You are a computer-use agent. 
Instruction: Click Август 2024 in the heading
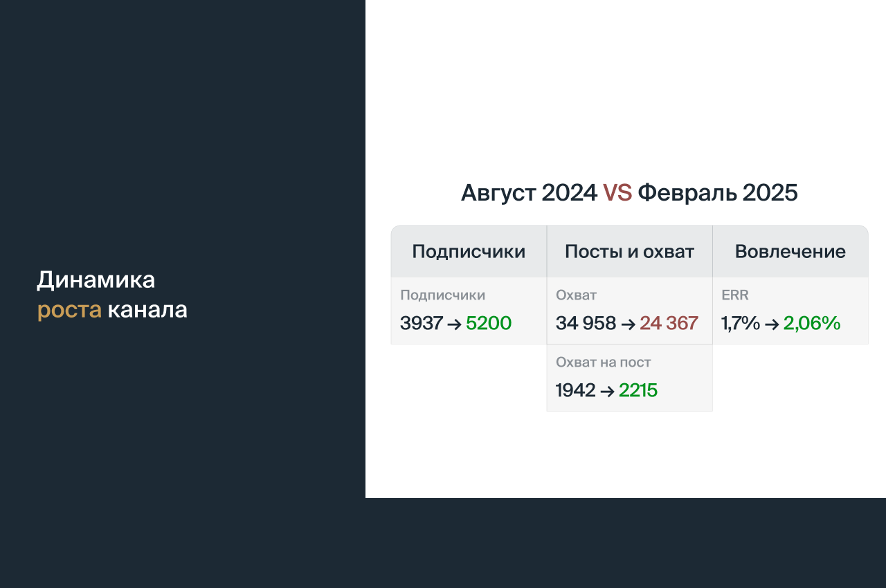(x=529, y=193)
